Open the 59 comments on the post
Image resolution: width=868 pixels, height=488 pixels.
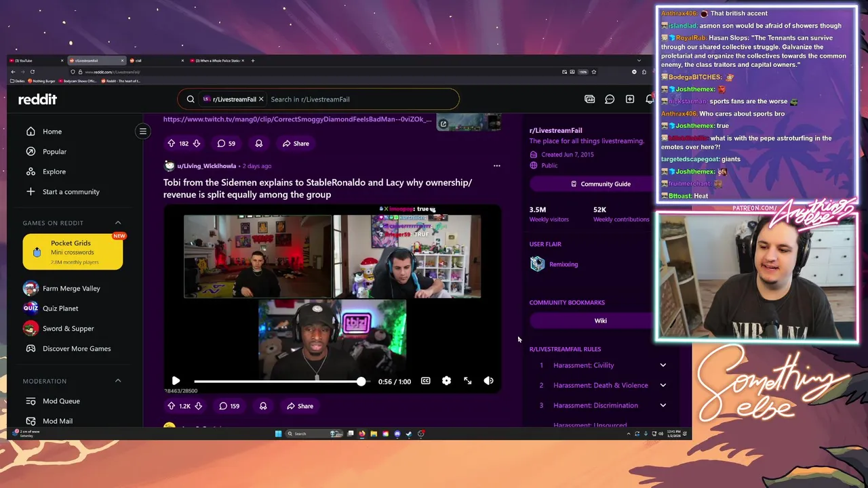tap(226, 144)
